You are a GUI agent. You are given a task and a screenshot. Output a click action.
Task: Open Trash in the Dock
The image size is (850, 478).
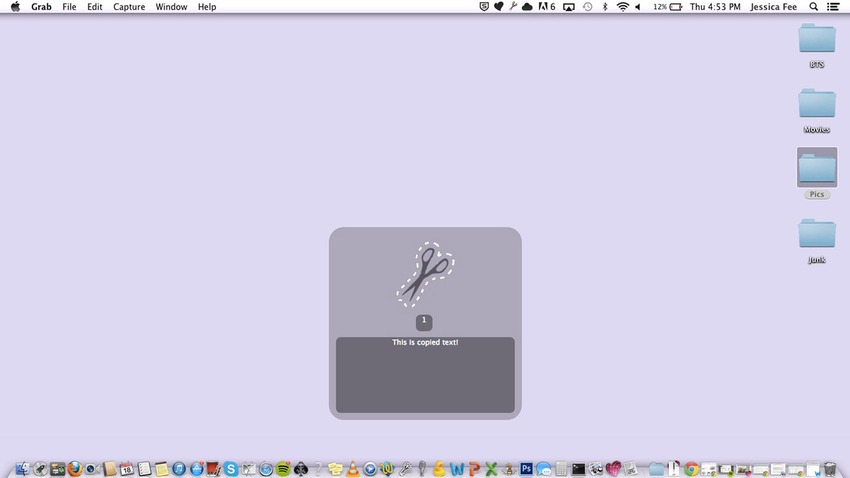pos(829,468)
